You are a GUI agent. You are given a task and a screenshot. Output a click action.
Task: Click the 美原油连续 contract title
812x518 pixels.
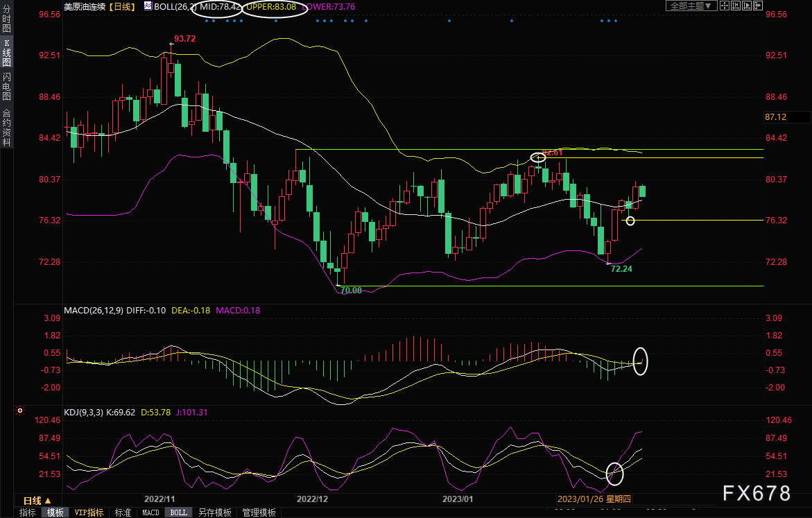[x=85, y=7]
